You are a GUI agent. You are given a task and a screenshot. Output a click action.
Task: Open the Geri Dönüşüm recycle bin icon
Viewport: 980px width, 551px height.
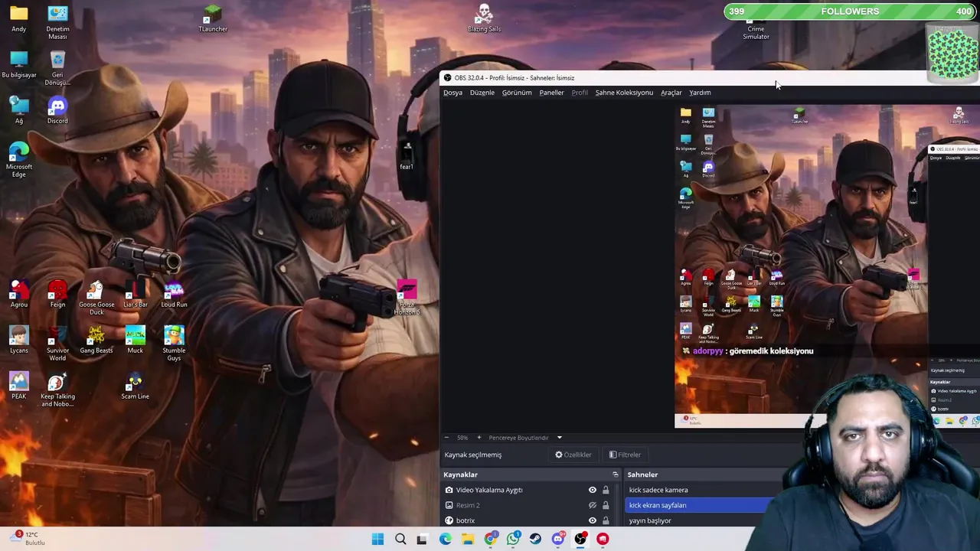[57, 68]
